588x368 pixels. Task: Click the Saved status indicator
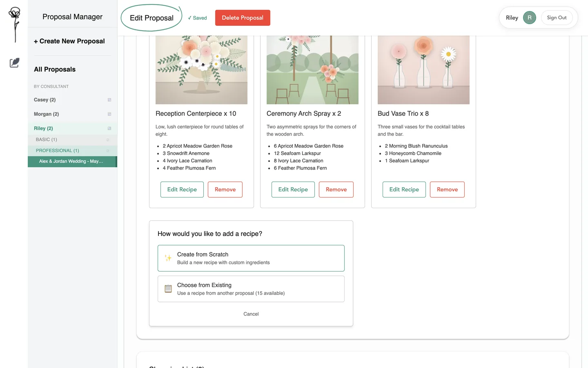(x=197, y=18)
